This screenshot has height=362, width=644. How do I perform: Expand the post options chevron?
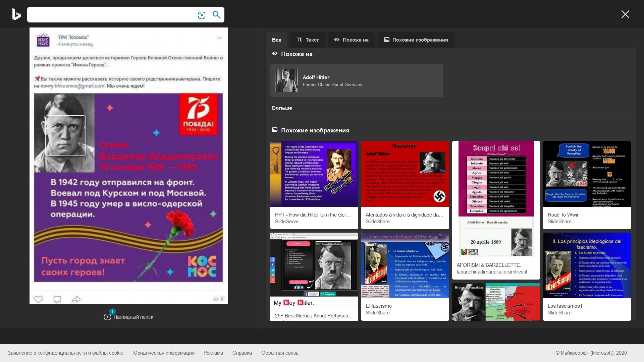pos(220,38)
